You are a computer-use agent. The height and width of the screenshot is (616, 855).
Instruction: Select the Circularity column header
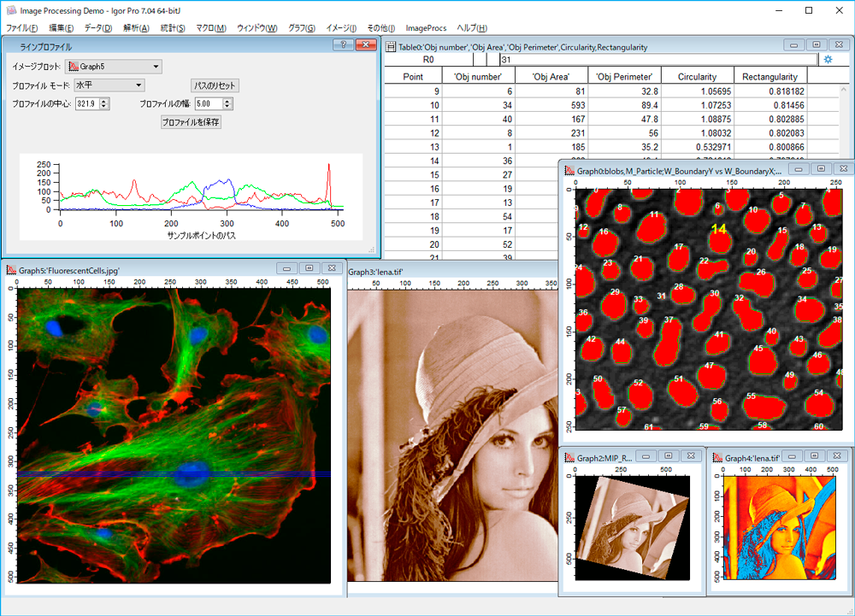[697, 77]
